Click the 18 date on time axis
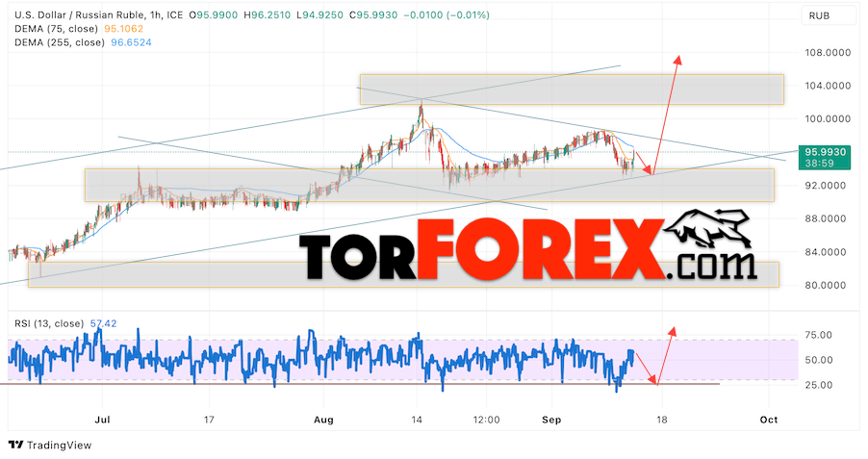 coord(661,420)
